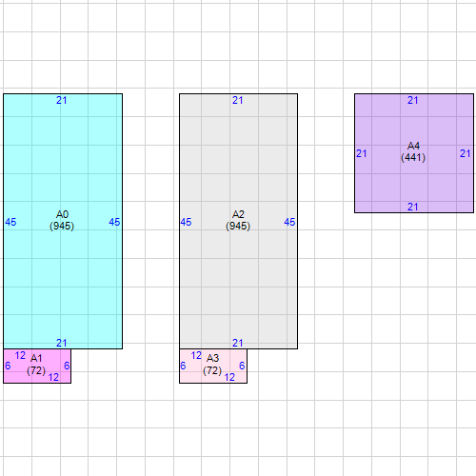Click the upper 12 label in A1
This screenshot has width=476, height=476.
(20, 355)
